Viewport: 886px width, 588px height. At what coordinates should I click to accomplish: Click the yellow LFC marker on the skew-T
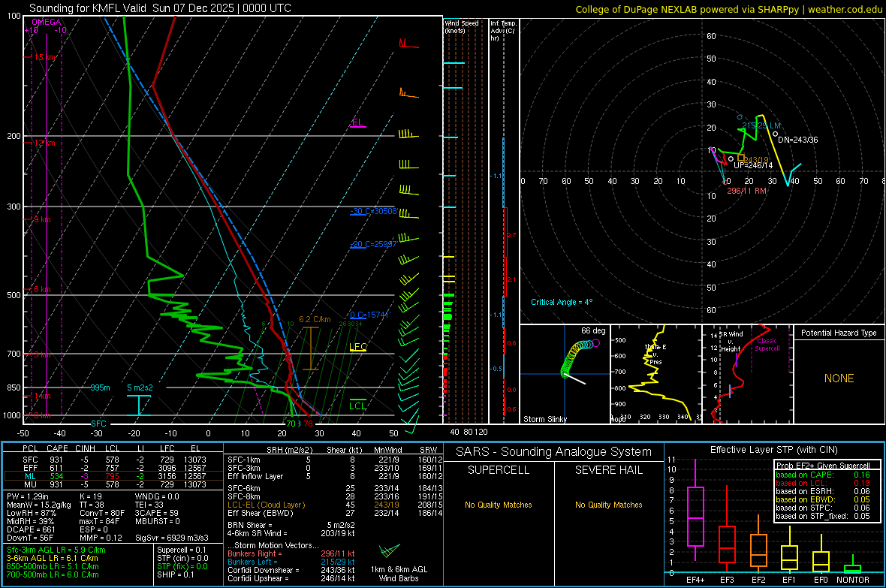358,347
